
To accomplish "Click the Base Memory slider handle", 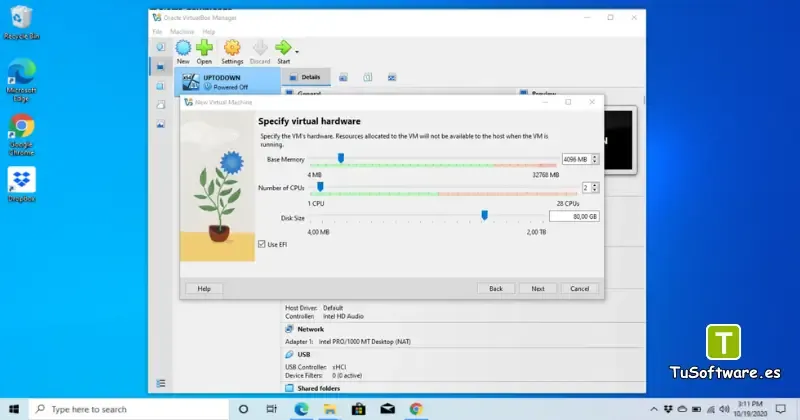I will [x=341, y=158].
